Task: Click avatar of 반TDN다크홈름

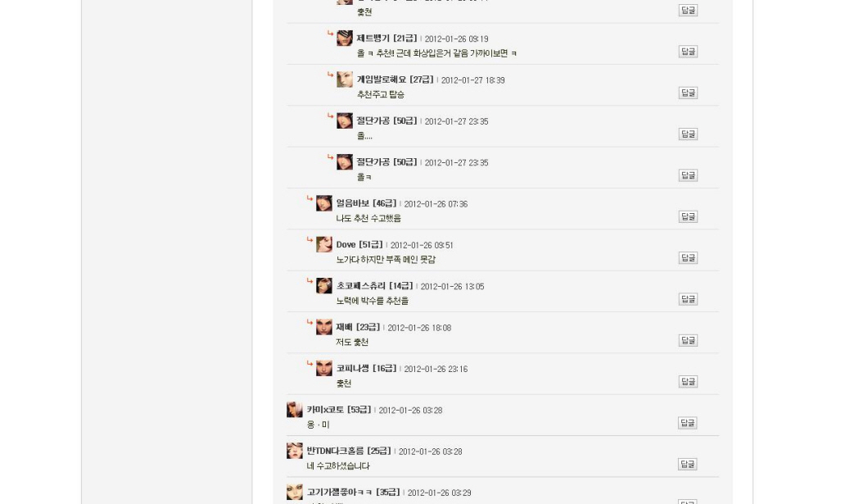Action: tap(295, 451)
